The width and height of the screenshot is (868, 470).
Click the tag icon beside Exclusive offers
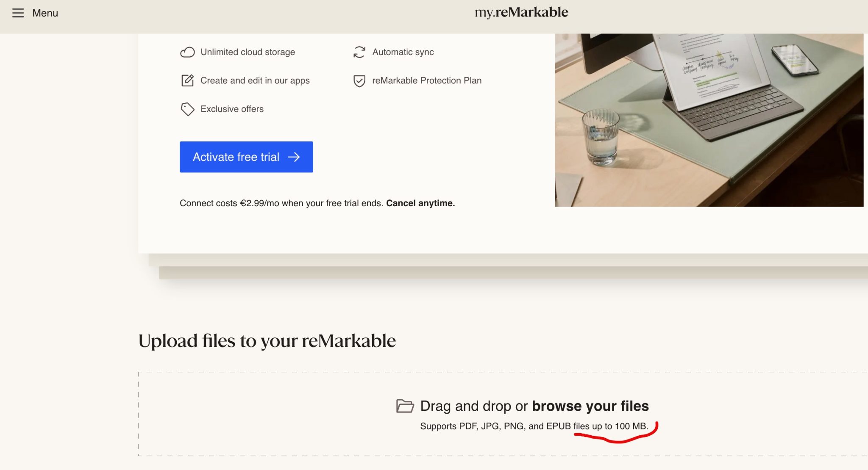tap(188, 109)
